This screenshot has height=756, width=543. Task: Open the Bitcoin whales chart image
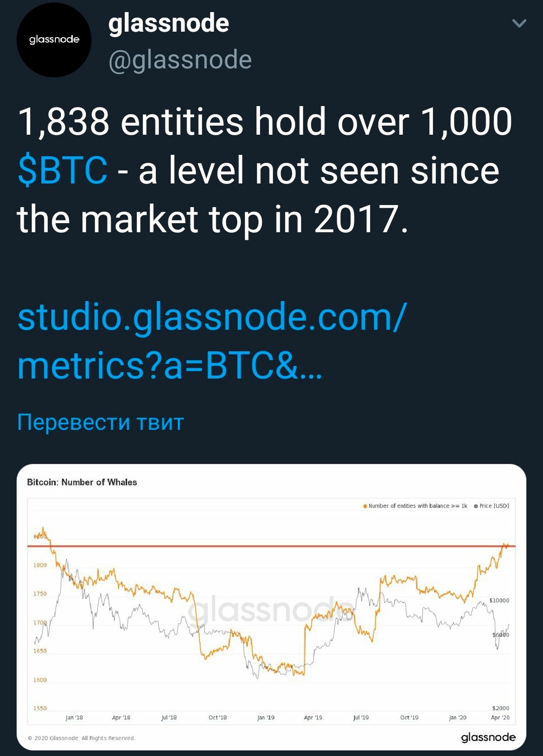click(x=271, y=607)
